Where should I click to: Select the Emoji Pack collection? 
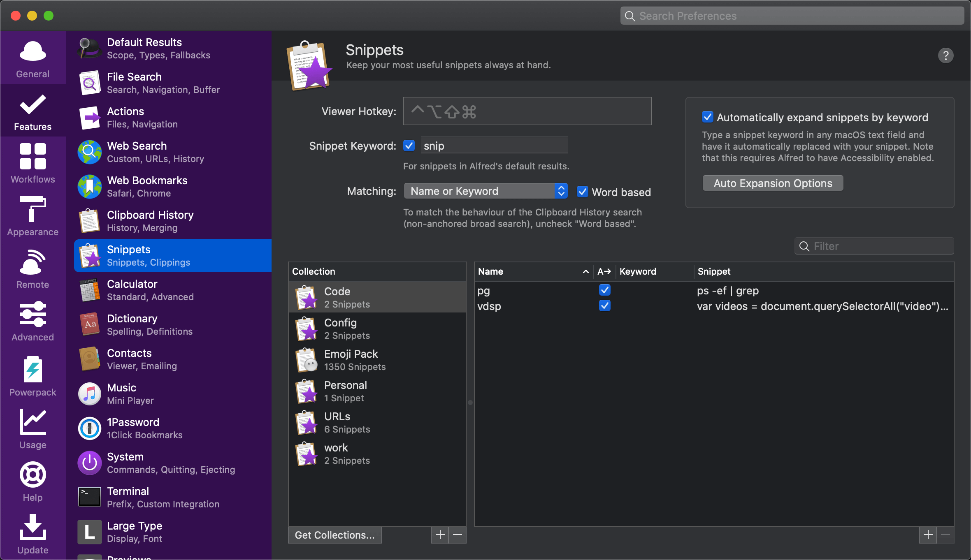point(377,360)
